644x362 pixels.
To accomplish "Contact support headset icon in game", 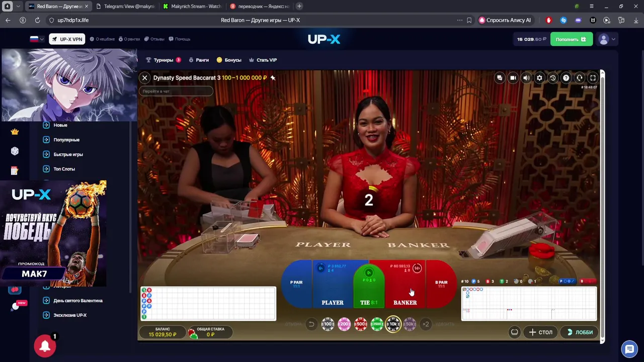I will [580, 78].
